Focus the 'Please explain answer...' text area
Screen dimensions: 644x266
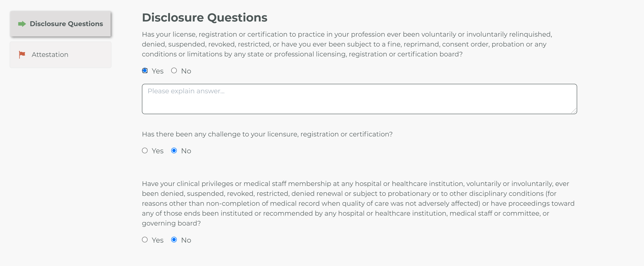pos(359,99)
